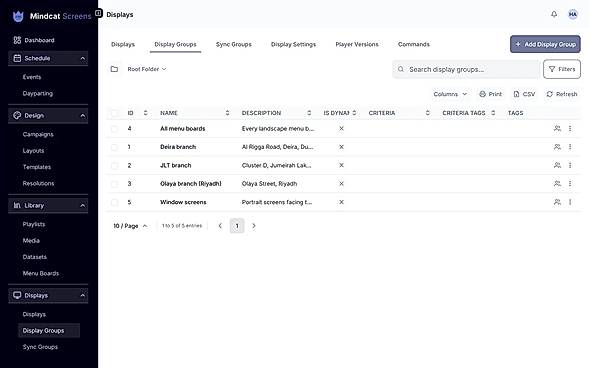Go to previous page arrow
Viewport: 589px width, 368px height.
(x=220, y=226)
